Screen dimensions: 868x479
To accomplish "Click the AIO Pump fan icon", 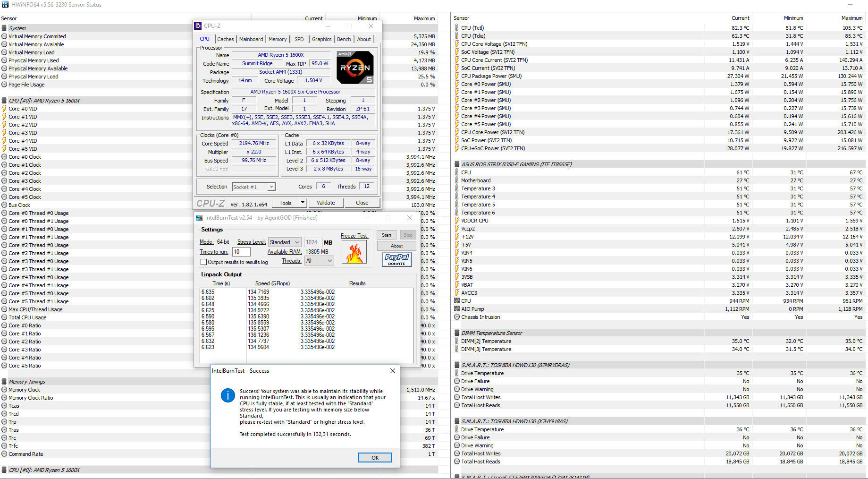I will (x=456, y=309).
